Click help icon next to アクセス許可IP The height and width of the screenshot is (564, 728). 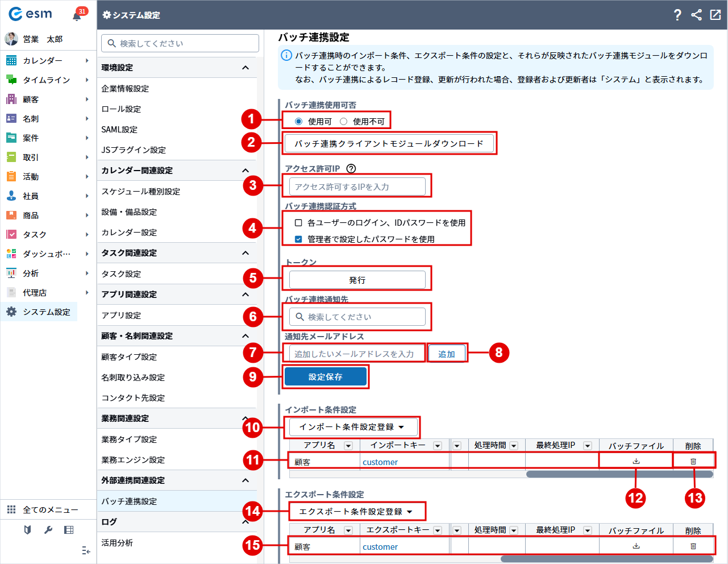tap(351, 168)
